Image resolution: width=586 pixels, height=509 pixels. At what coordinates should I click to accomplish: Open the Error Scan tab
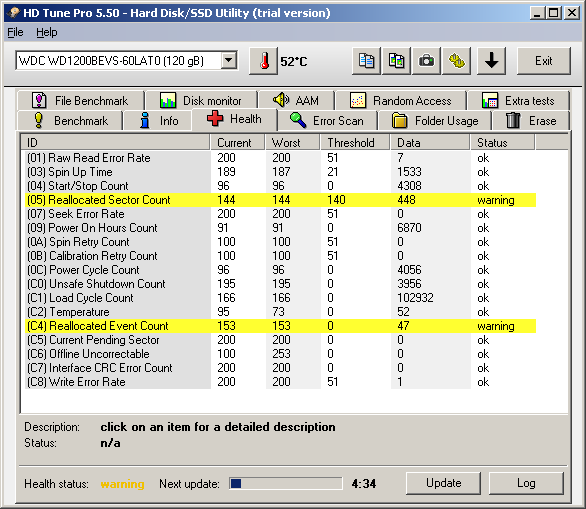click(x=327, y=121)
